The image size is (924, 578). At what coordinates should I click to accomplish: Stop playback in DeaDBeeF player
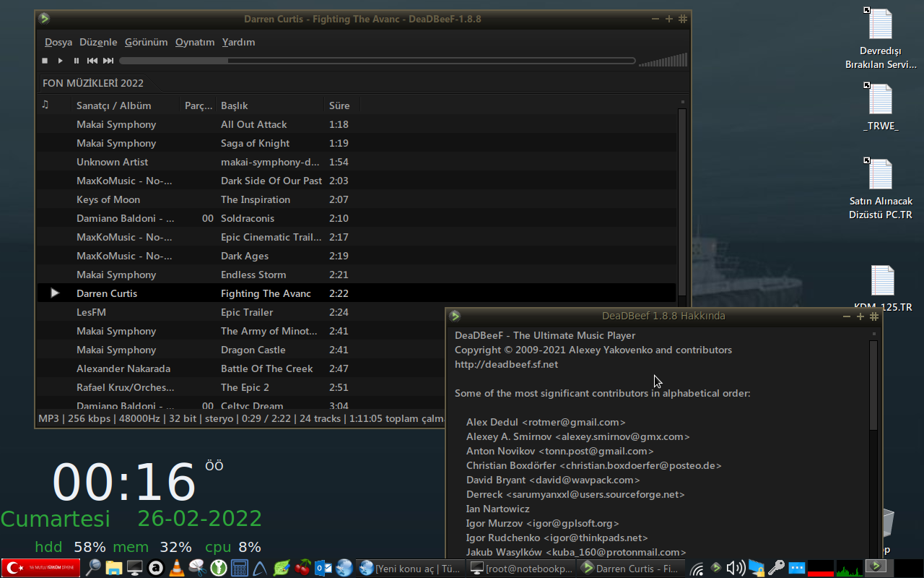(x=45, y=61)
